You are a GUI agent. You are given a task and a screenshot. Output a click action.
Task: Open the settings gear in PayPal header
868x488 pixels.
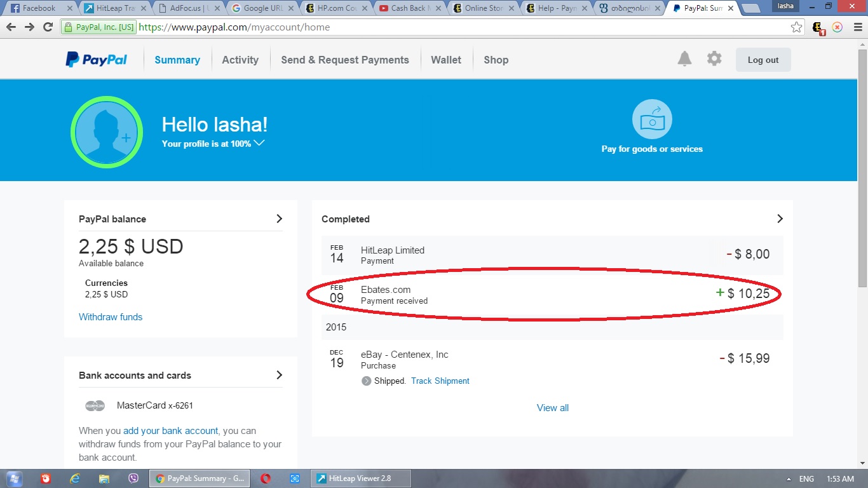tap(714, 59)
